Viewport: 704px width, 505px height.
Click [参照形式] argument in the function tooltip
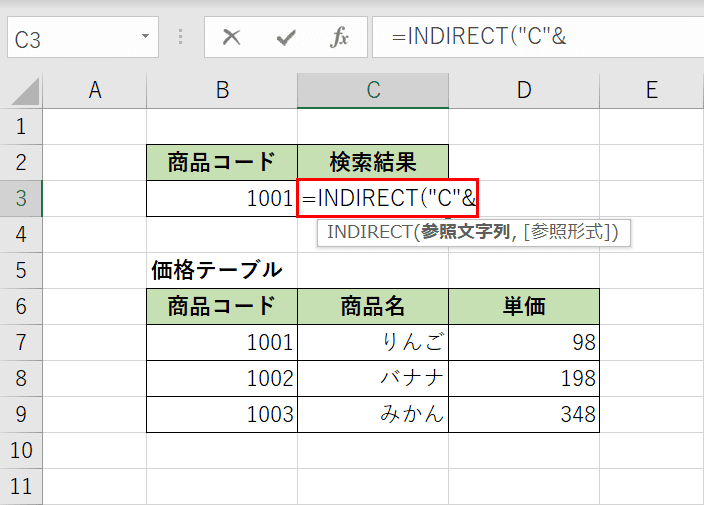[568, 232]
